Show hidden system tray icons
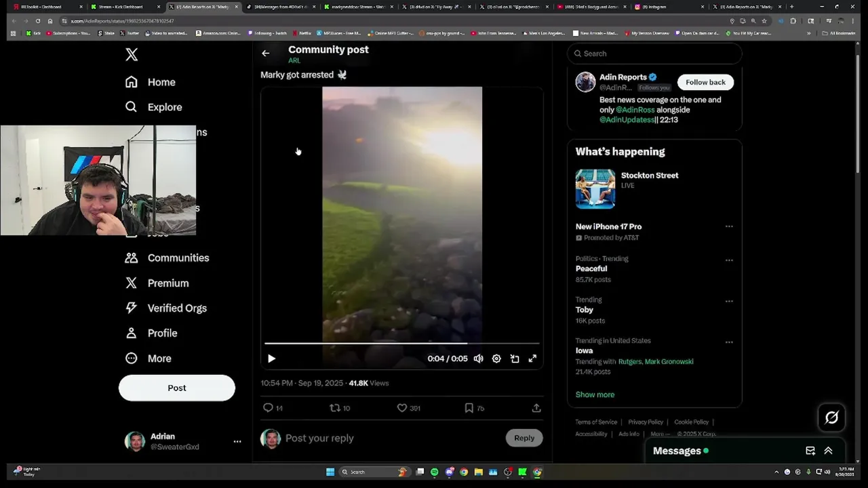This screenshot has width=868, height=488. [x=776, y=472]
